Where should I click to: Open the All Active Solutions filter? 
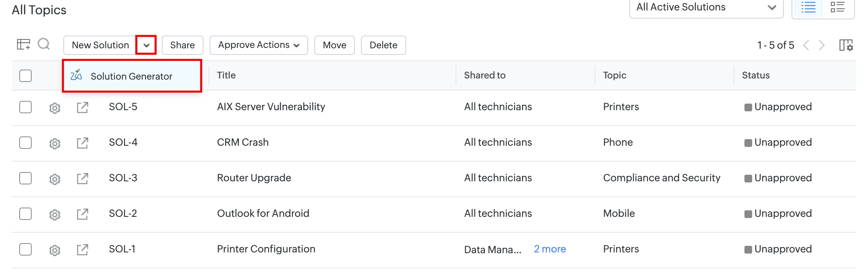706,7
